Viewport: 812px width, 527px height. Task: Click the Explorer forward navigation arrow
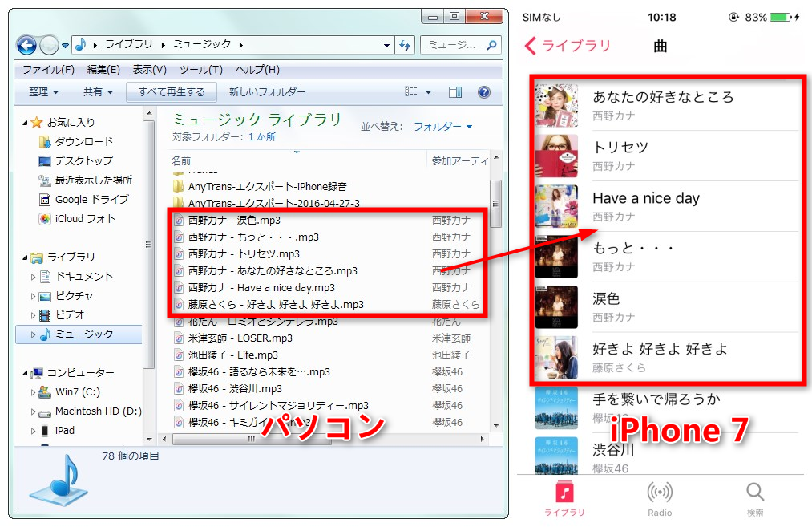[x=49, y=45]
